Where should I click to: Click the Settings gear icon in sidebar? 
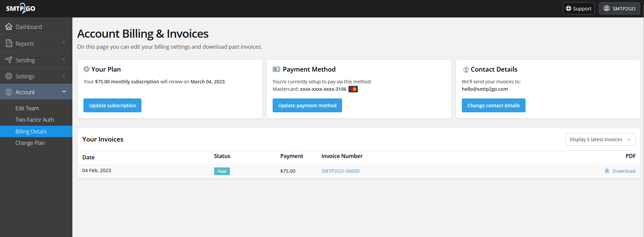coord(9,76)
